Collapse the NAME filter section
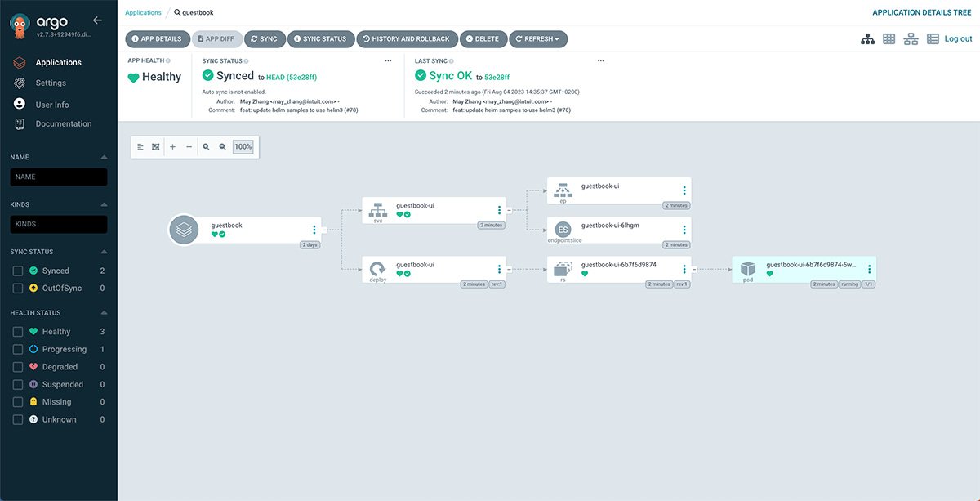 coord(102,156)
